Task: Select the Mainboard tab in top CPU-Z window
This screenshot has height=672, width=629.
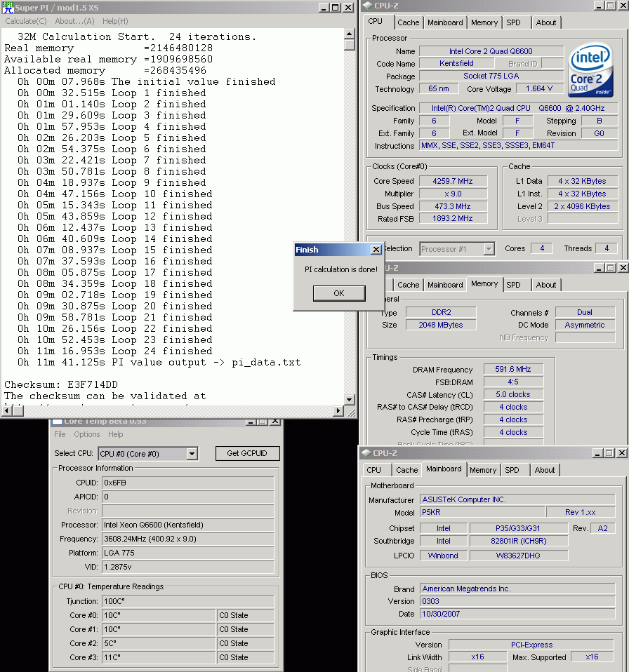Action: click(x=445, y=22)
